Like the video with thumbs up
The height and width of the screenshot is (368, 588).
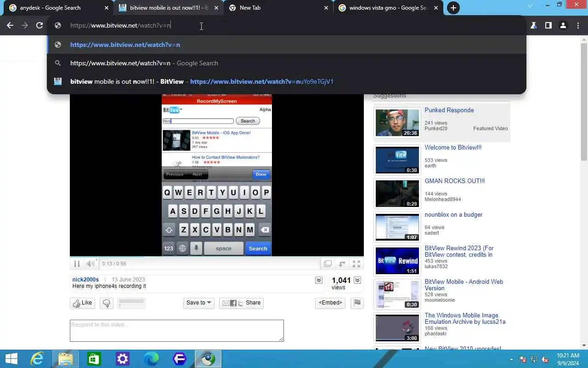point(82,303)
